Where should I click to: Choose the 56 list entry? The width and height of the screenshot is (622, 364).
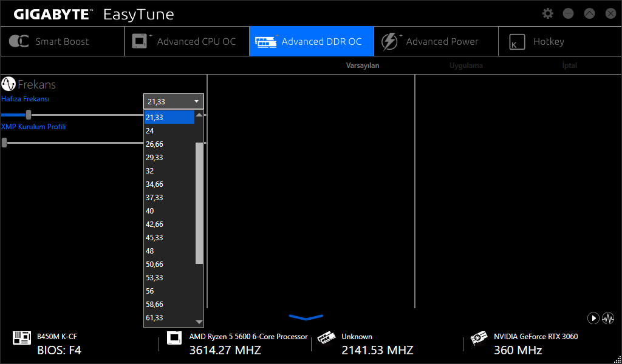tap(169, 291)
